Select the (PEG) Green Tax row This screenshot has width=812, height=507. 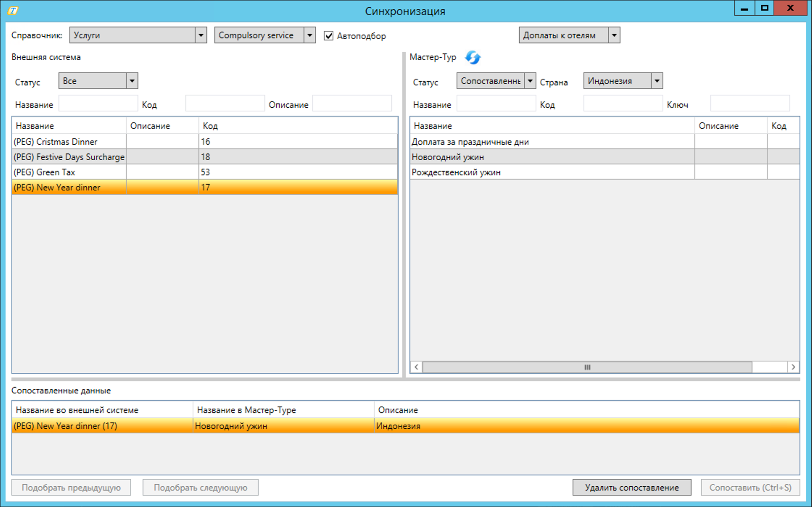(69, 172)
